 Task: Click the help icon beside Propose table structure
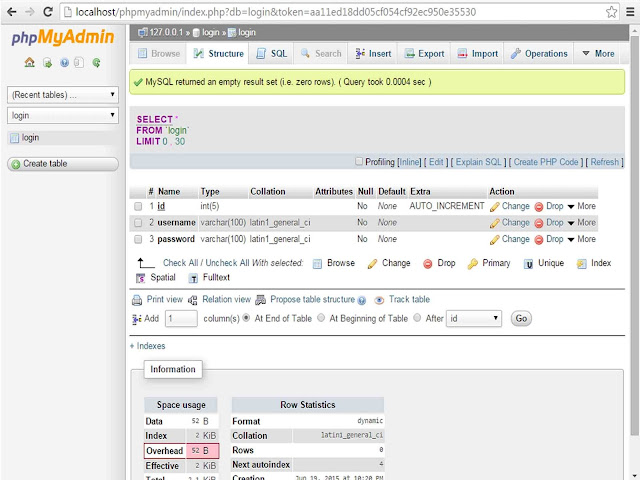(362, 301)
